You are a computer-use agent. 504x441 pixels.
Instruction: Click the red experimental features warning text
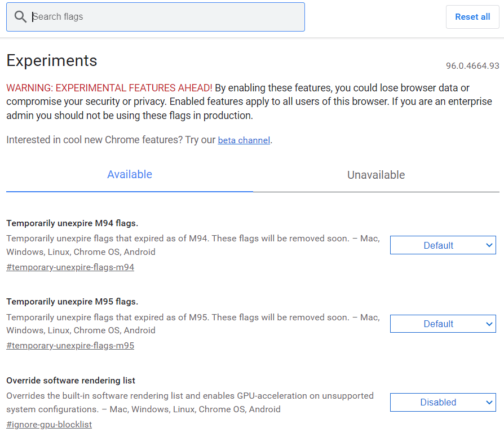pos(109,88)
